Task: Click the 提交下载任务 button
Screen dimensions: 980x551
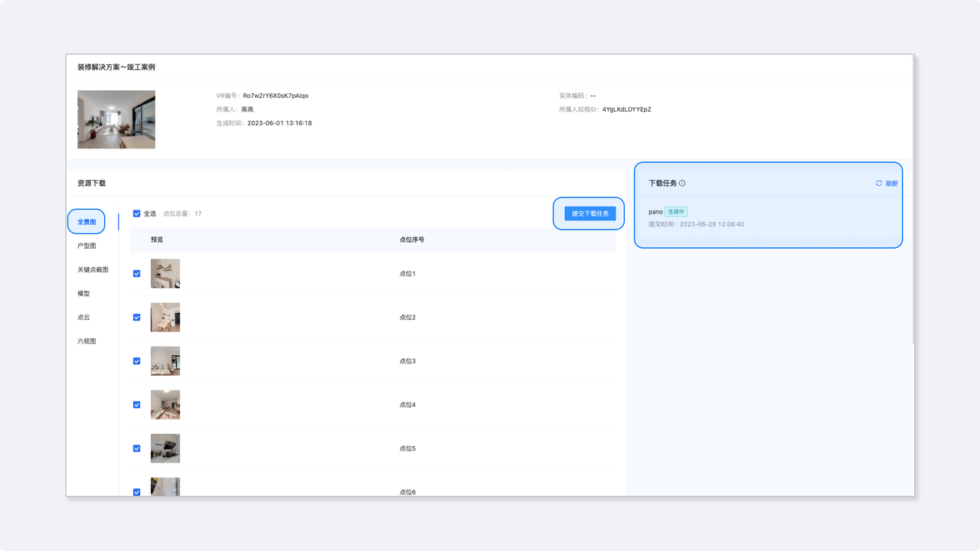Action: tap(590, 214)
